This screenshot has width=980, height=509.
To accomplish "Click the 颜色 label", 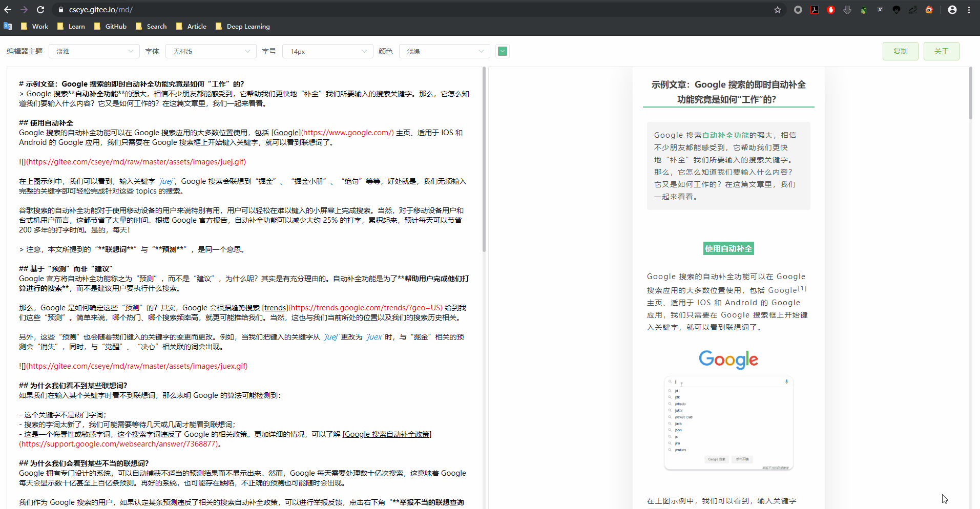I will tap(386, 51).
